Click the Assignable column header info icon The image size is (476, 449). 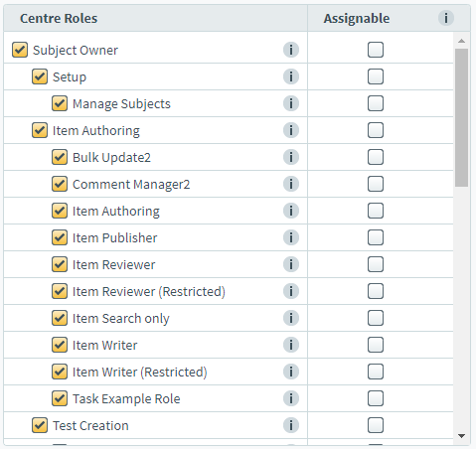coord(446,18)
